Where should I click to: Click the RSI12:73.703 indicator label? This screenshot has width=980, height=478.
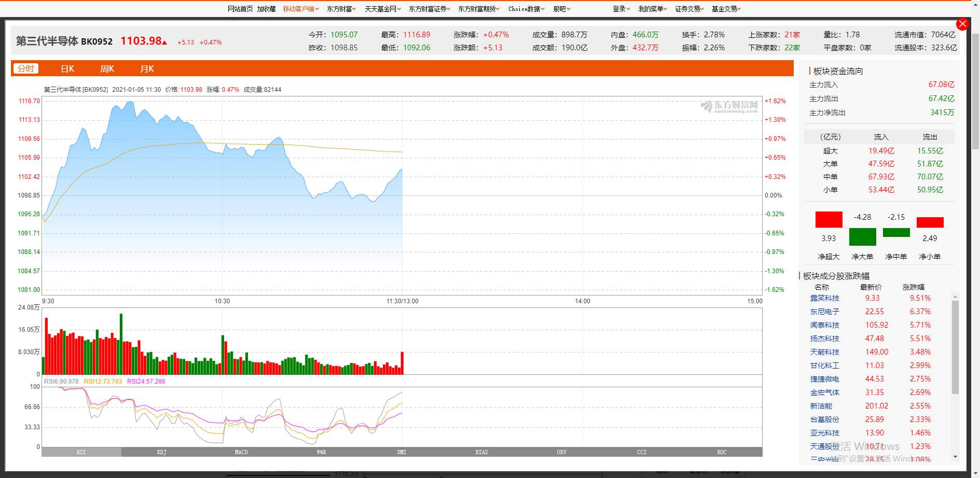103,382
